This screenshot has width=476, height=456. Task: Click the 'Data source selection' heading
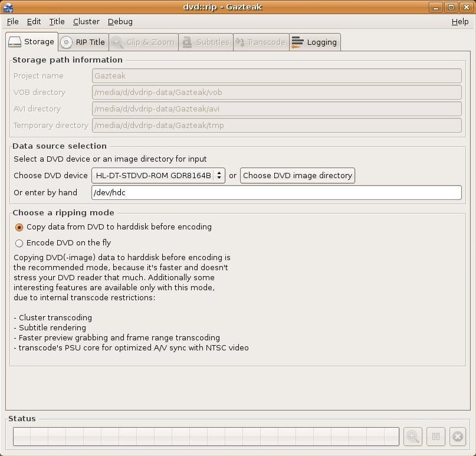pos(60,146)
